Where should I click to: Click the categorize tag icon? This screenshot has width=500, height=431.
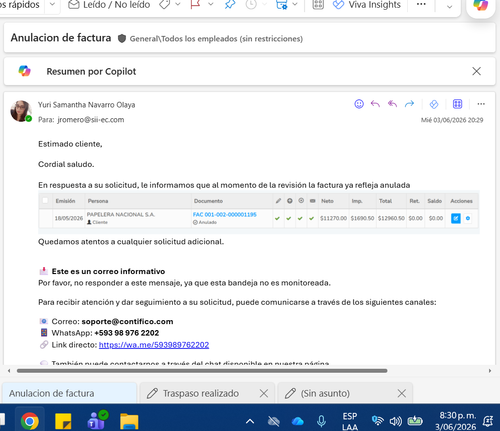point(165,5)
